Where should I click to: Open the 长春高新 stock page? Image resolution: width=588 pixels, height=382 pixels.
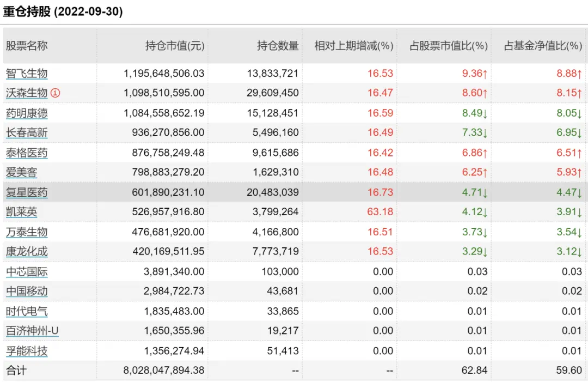coord(27,132)
